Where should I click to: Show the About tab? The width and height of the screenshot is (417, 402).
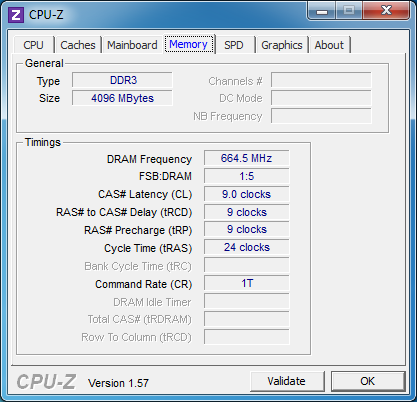(329, 45)
